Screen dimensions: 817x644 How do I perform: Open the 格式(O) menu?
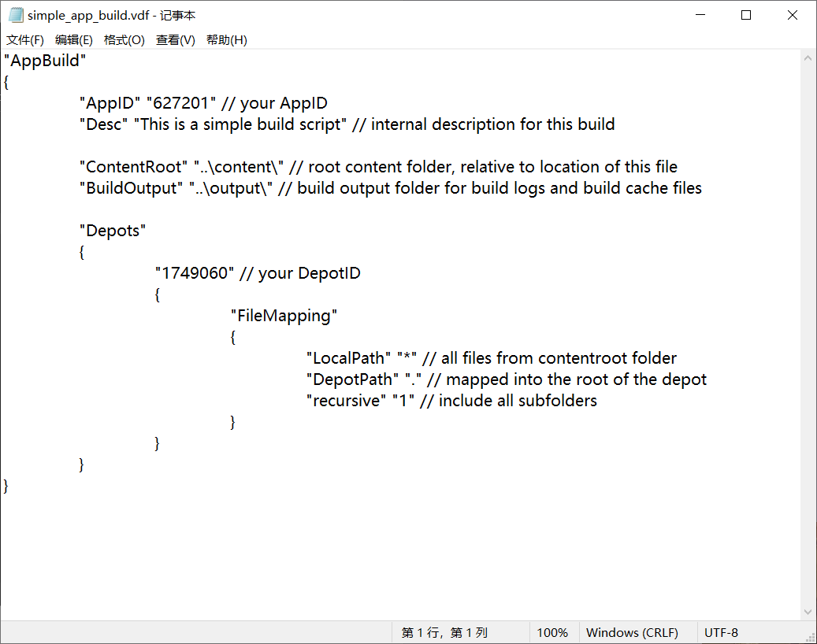124,40
